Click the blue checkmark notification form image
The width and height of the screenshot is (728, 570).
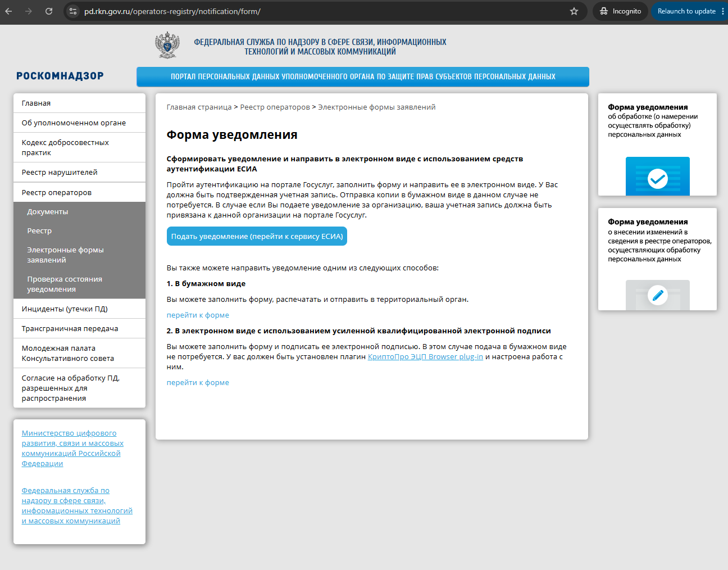click(x=657, y=176)
